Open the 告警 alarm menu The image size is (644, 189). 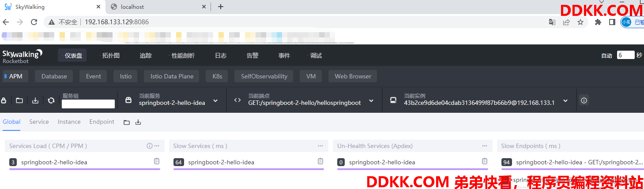(x=252, y=56)
